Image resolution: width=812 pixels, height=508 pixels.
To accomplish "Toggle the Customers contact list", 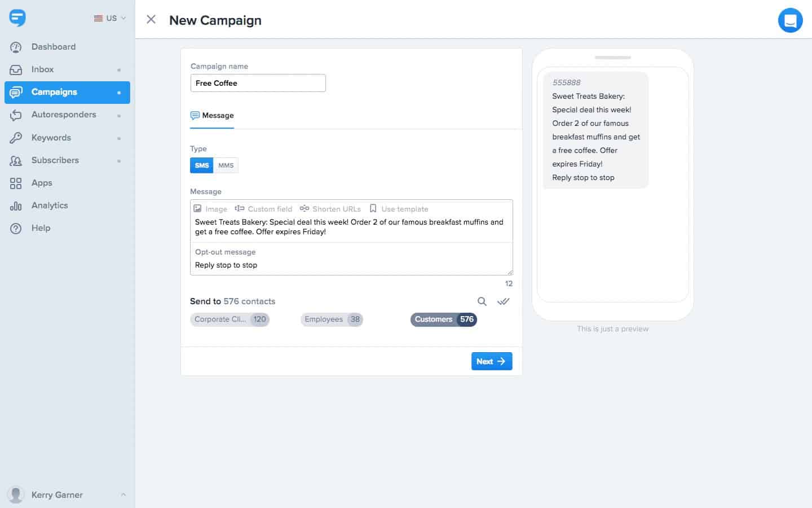I will tap(444, 319).
